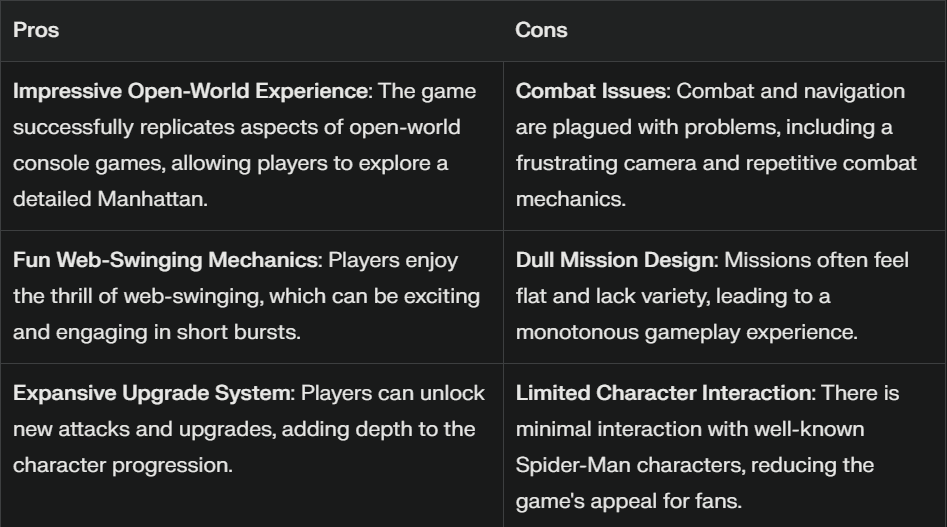Click 'character progression.' text
The height and width of the screenshot is (527, 947).
click(123, 465)
